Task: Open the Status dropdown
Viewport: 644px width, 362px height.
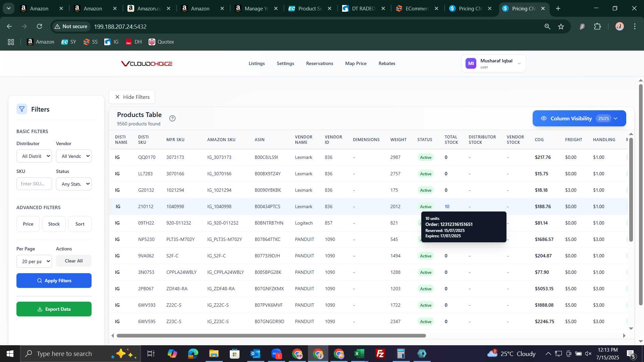Action: click(x=74, y=184)
